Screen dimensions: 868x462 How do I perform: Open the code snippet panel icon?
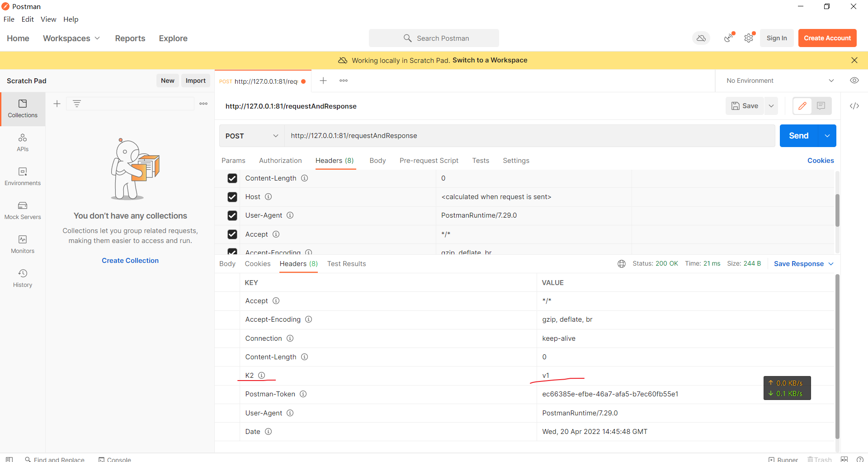[854, 106]
